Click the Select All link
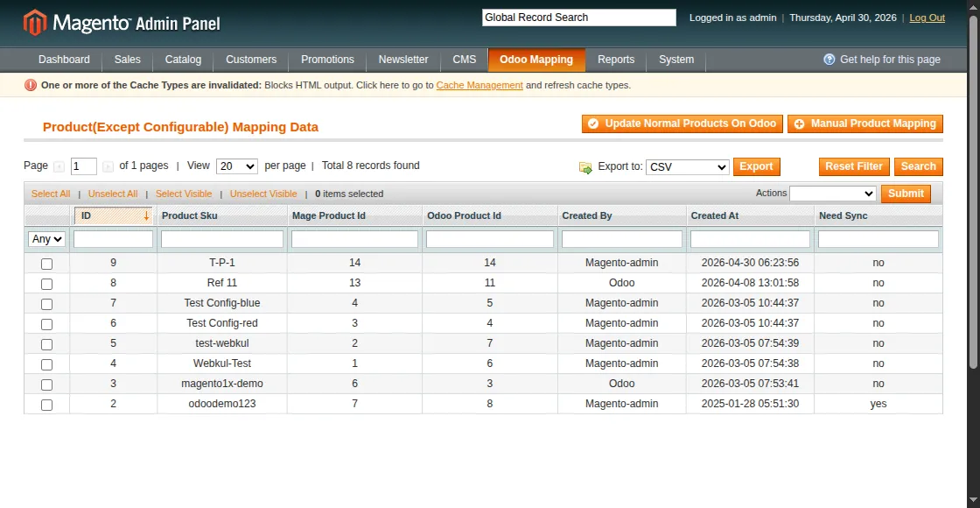980x508 pixels. pyautogui.click(x=51, y=194)
